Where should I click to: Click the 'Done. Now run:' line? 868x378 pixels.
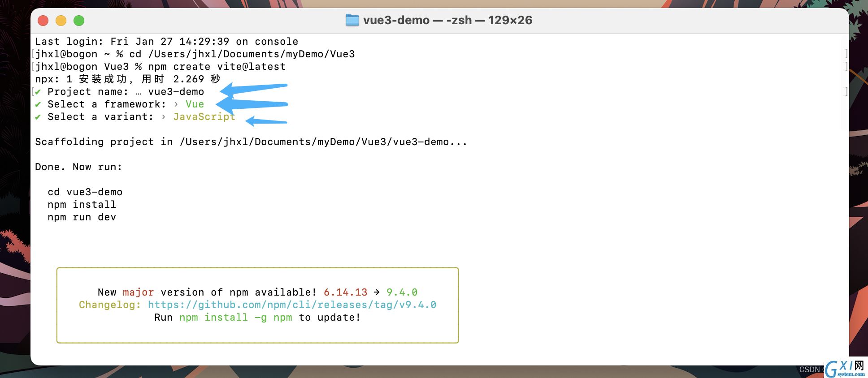click(78, 167)
